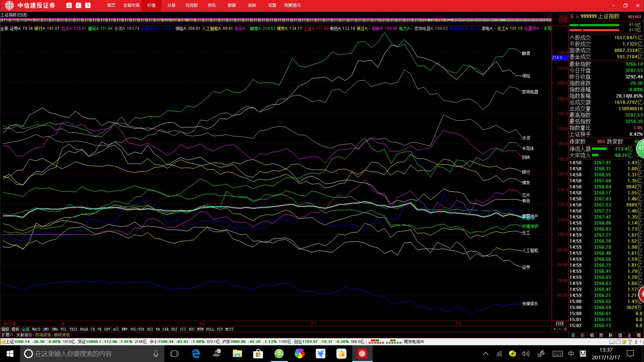The image size is (644, 362).
Task: Switch to 指标 tab
Action: [x=5, y=329]
